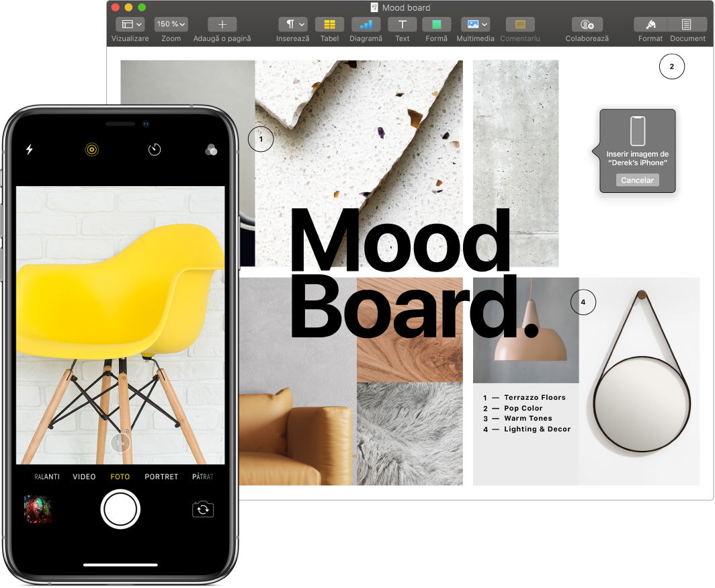Insert a table with the Tabel icon
715x588 pixels.
tap(329, 24)
